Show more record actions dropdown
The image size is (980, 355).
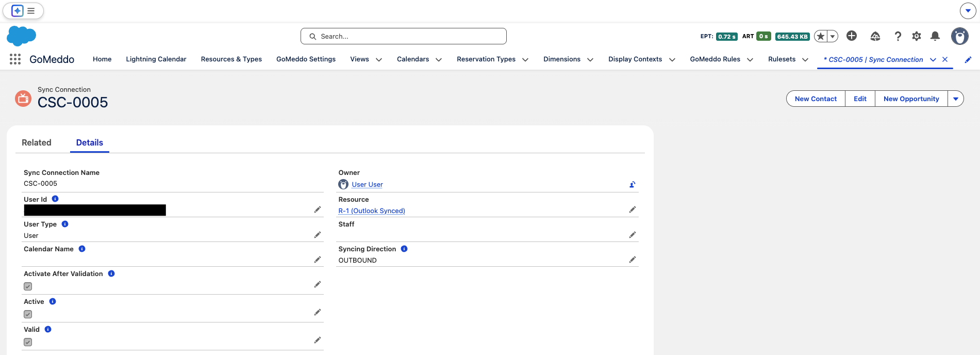coord(956,99)
